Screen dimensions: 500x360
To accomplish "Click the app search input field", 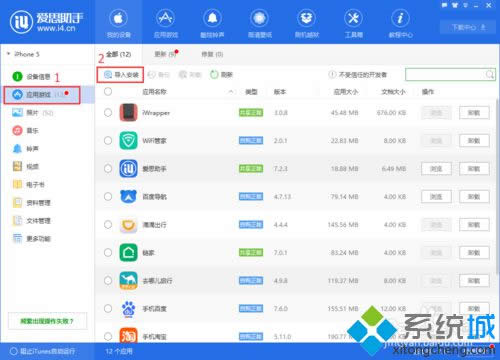I will [450, 75].
